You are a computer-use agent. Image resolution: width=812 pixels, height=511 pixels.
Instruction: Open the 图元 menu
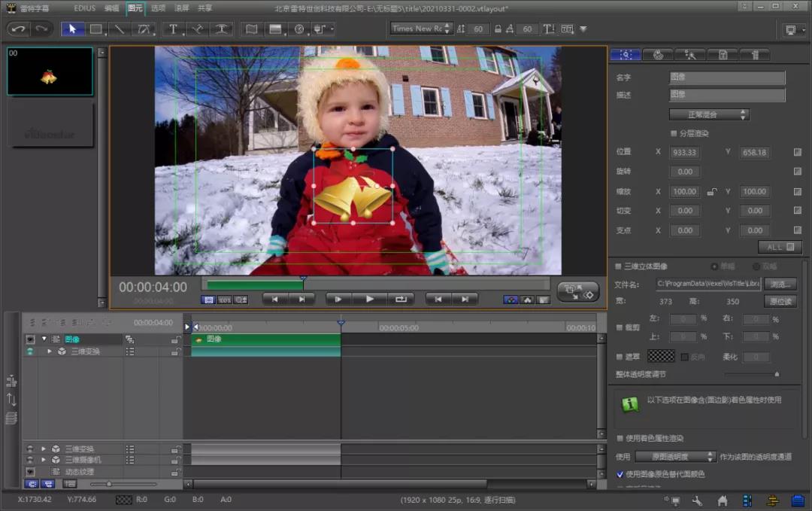point(135,8)
